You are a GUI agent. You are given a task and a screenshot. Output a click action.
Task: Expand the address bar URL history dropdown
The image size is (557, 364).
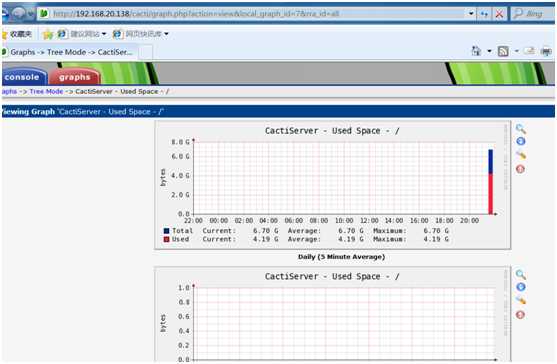(471, 14)
